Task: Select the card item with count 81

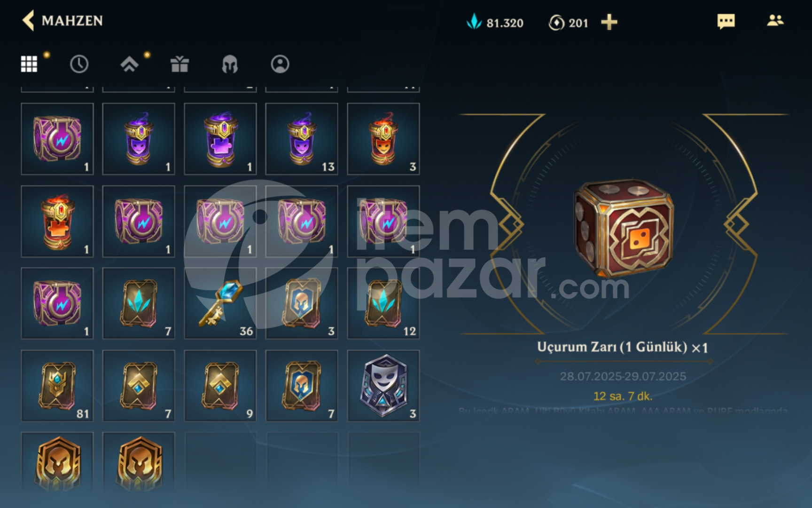Action: coord(57,386)
